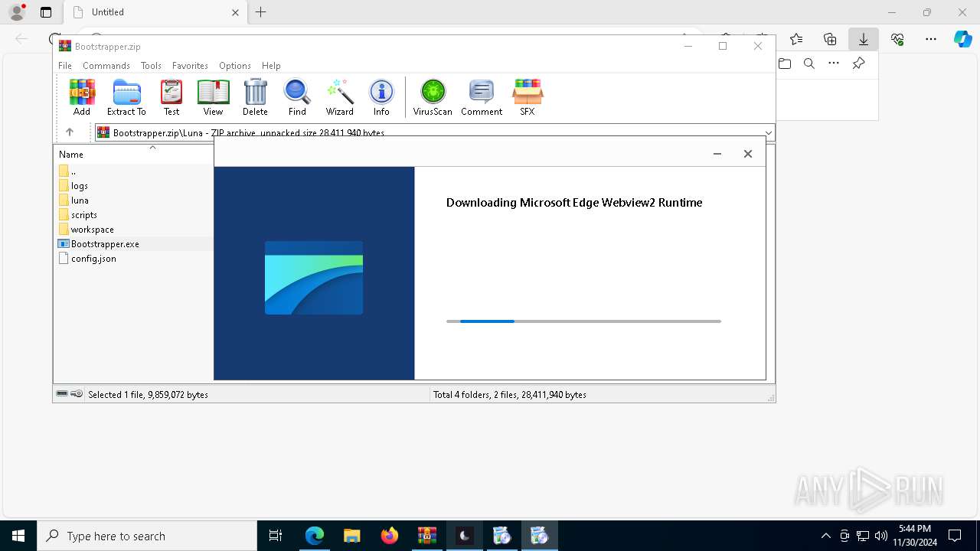This screenshot has width=980, height=551.
Task: Open the Tools menu
Action: point(151,66)
